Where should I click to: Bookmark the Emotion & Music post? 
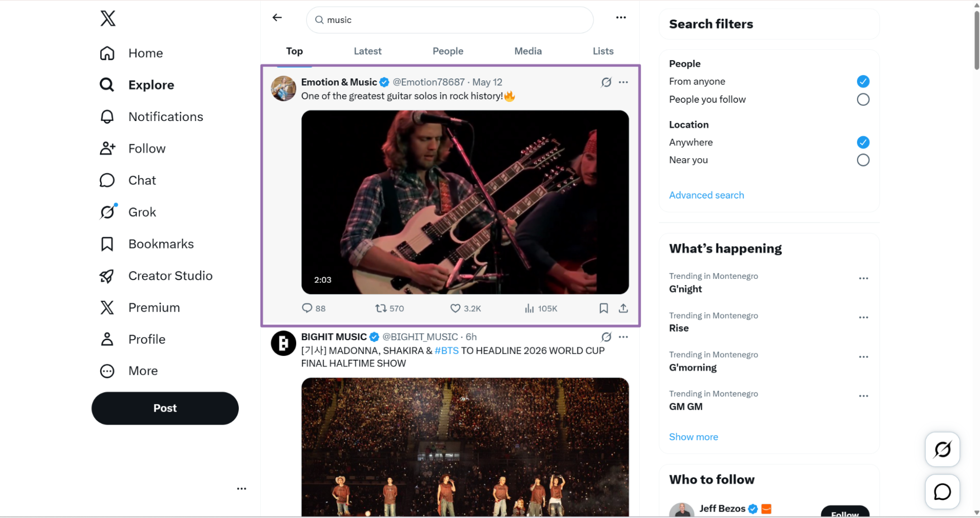(603, 308)
